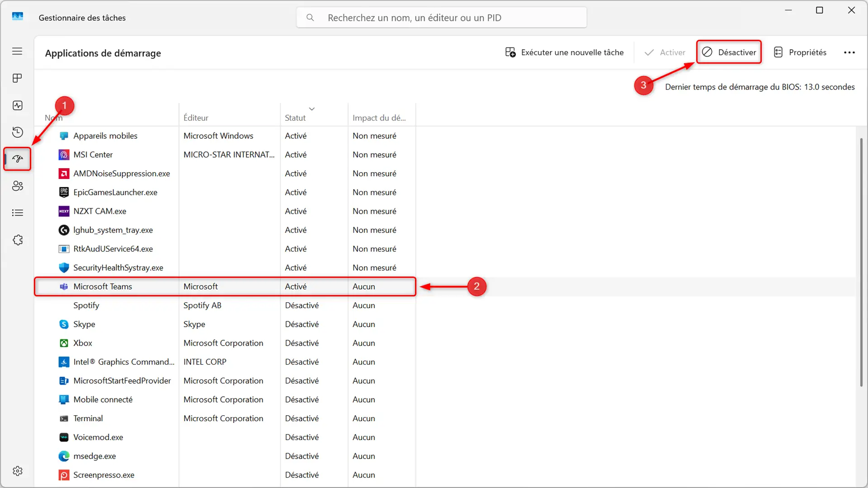The width and height of the screenshot is (868, 488).
Task: Click the Xbox app icon
Action: [64, 343]
